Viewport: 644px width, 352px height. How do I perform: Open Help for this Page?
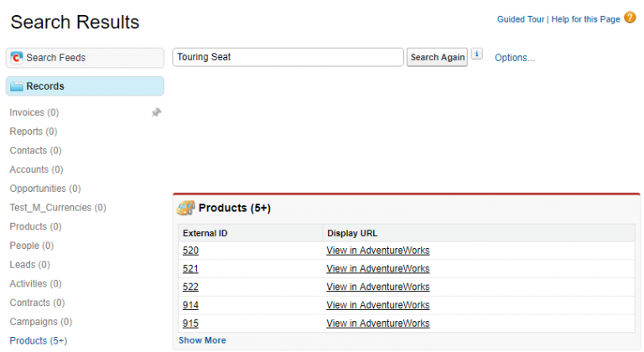[x=585, y=18]
